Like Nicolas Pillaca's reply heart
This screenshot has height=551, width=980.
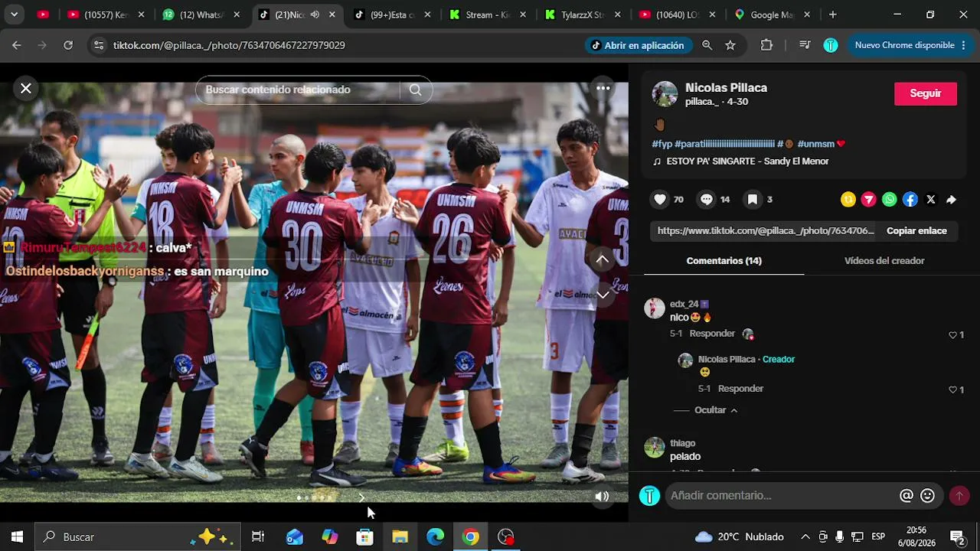click(953, 390)
